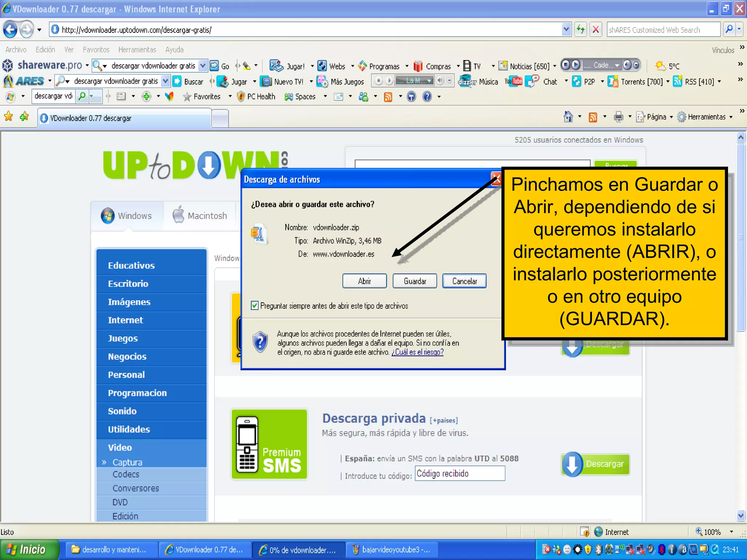Open '0% de vdownloader...' taskbar item
This screenshot has width=747, height=560.
pos(298,550)
